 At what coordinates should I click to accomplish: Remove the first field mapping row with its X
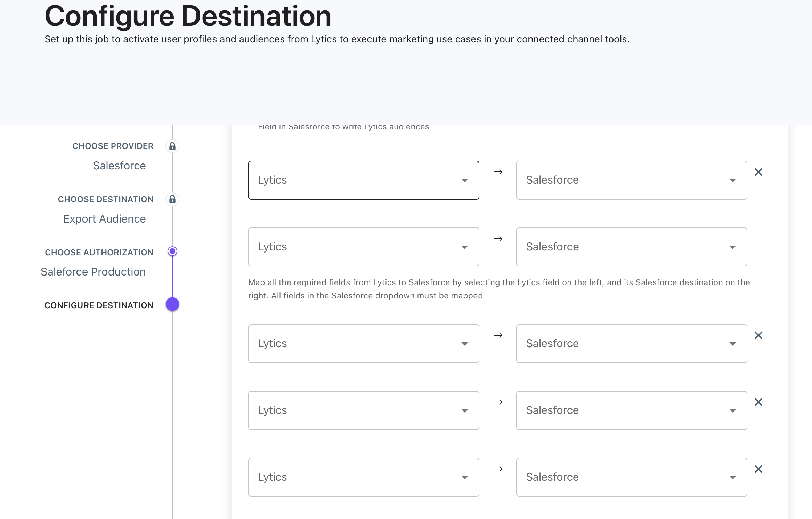click(758, 172)
